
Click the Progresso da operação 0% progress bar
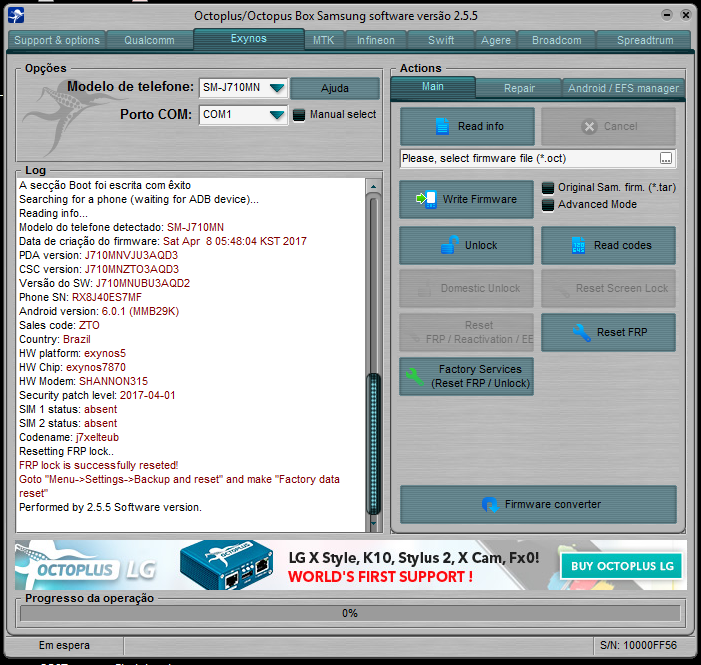point(350,613)
